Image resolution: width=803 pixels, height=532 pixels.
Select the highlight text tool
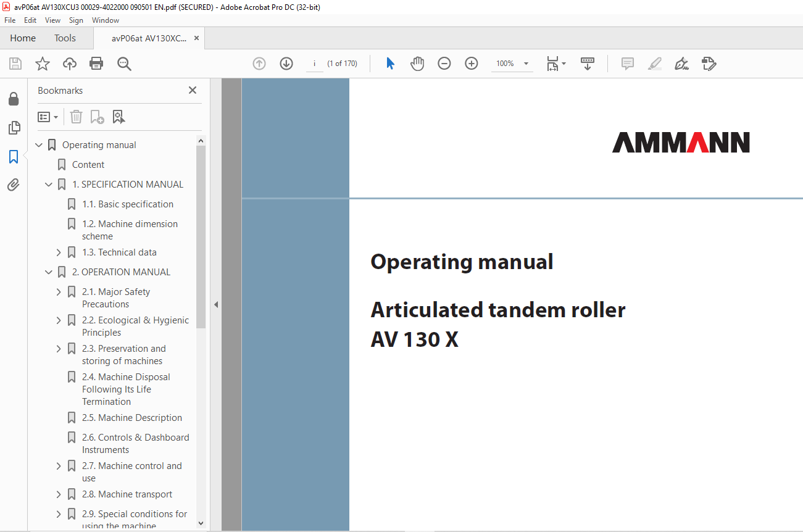pyautogui.click(x=654, y=64)
